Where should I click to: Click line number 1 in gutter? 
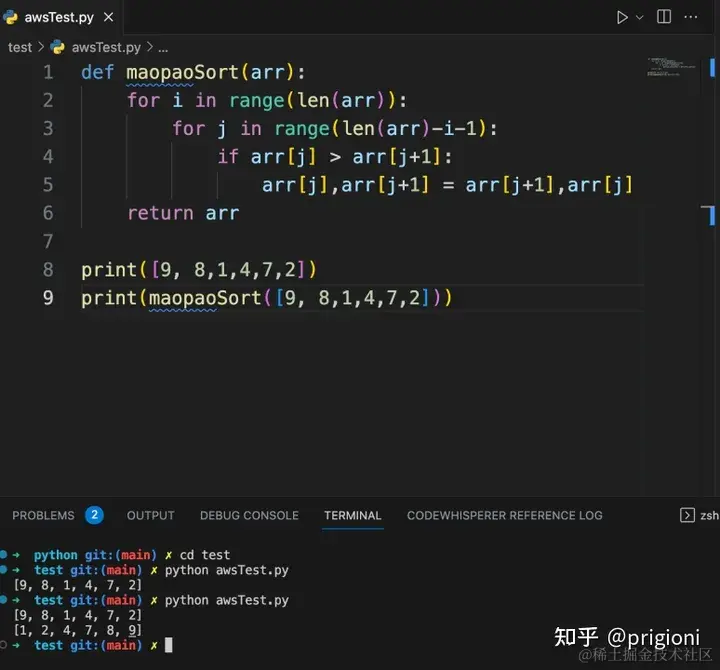pyautogui.click(x=48, y=72)
